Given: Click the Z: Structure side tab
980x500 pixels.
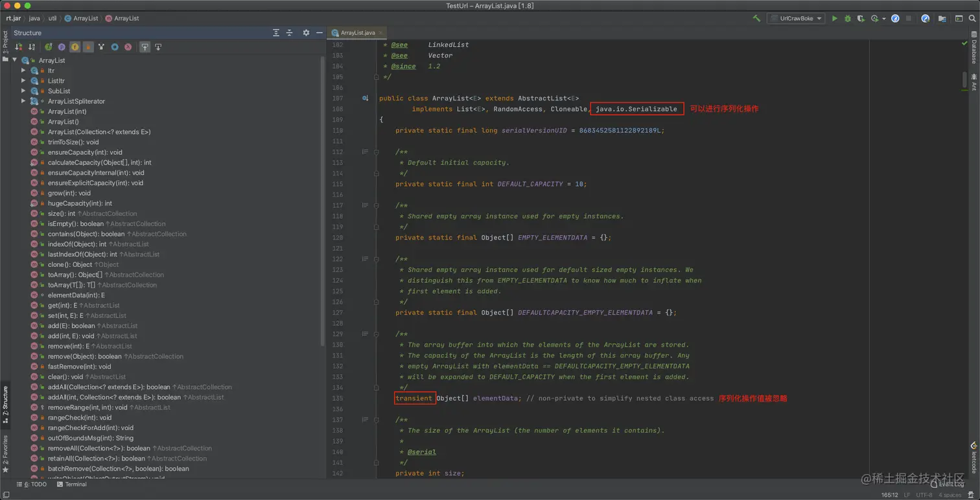Looking at the screenshot, I should pos(5,403).
